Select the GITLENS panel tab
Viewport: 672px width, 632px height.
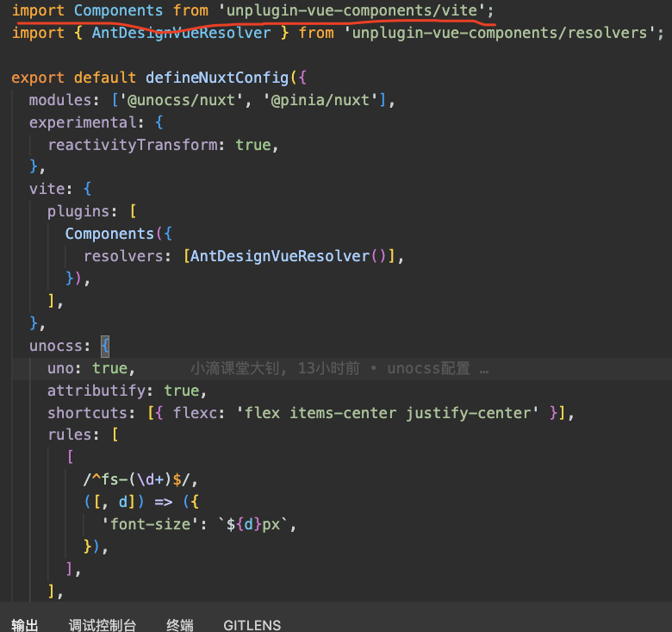(x=252, y=625)
